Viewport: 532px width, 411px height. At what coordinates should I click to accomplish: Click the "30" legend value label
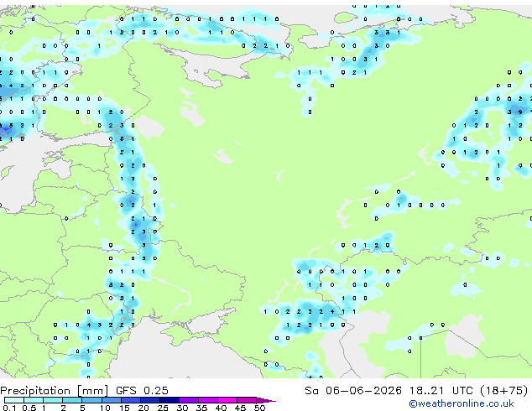182,408
